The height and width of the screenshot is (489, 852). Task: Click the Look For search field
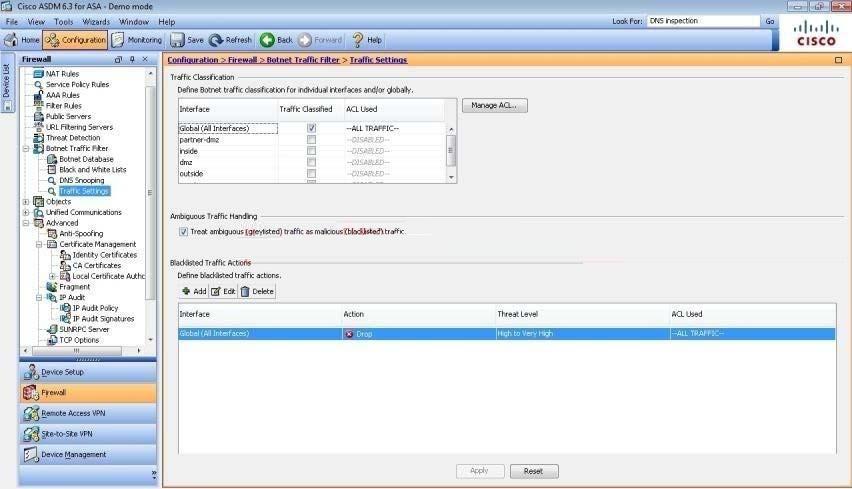pos(703,21)
